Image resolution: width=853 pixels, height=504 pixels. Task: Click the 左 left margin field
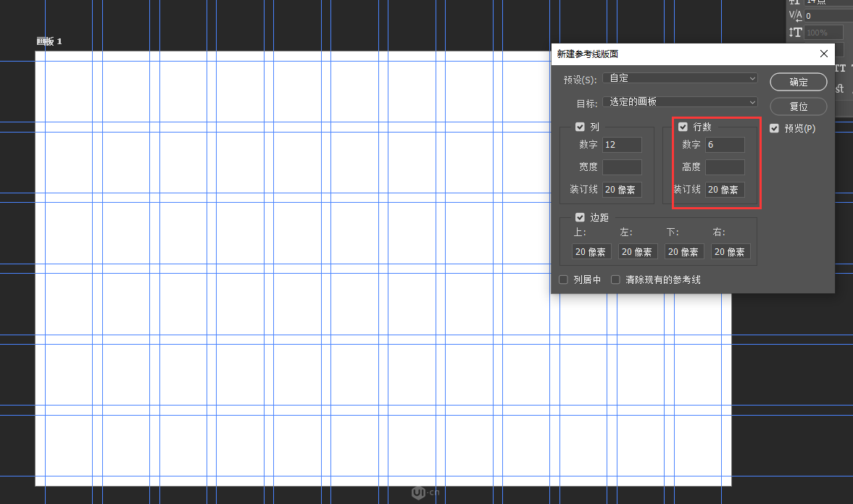tap(638, 252)
